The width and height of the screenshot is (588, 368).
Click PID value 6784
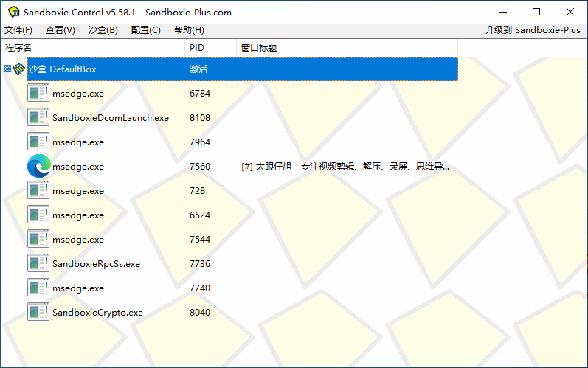(x=200, y=94)
